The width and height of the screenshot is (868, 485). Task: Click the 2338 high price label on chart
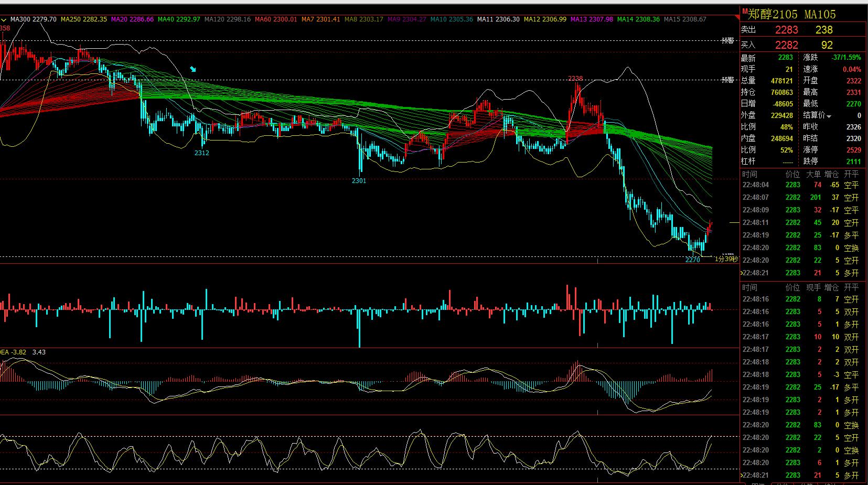click(x=575, y=79)
